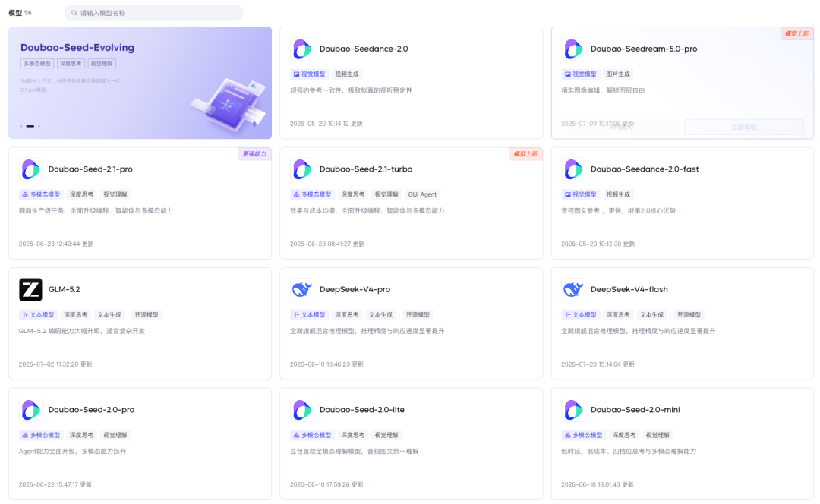Viewport: 820px width, 504px height.
Task: Click the 图片生成 tag
Action: (617, 74)
